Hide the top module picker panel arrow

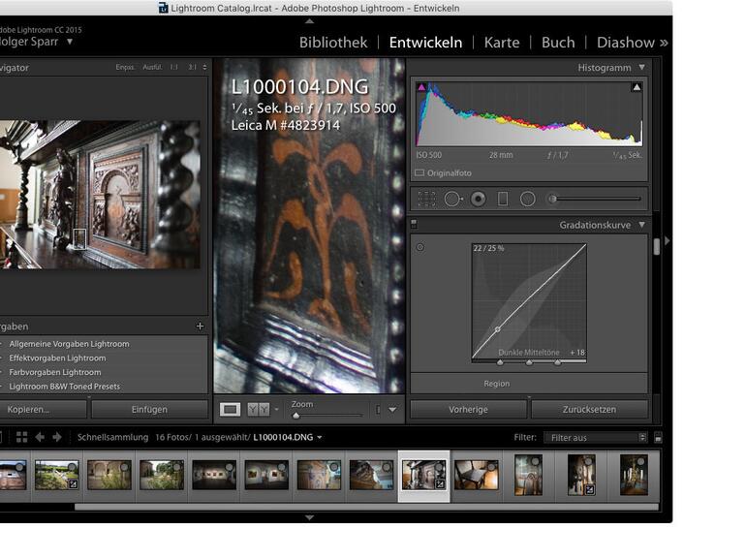click(309, 21)
